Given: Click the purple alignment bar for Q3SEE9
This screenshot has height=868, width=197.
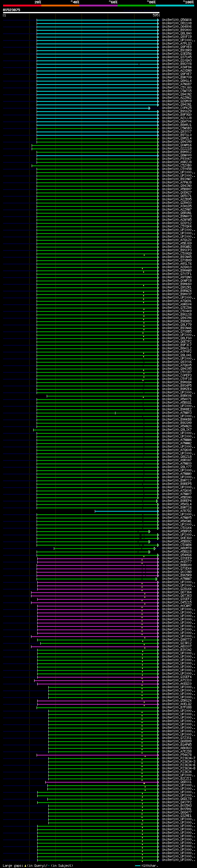Looking at the screenshot, I should [x=98, y=559].
